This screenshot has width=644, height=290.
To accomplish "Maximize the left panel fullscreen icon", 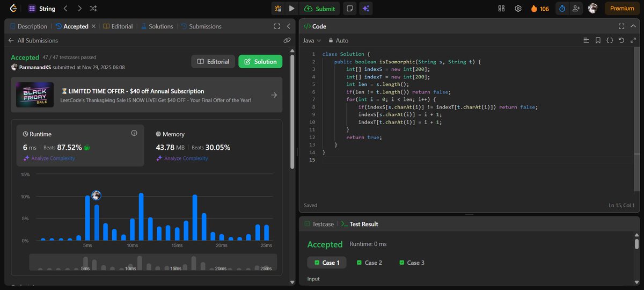I will coord(277,26).
